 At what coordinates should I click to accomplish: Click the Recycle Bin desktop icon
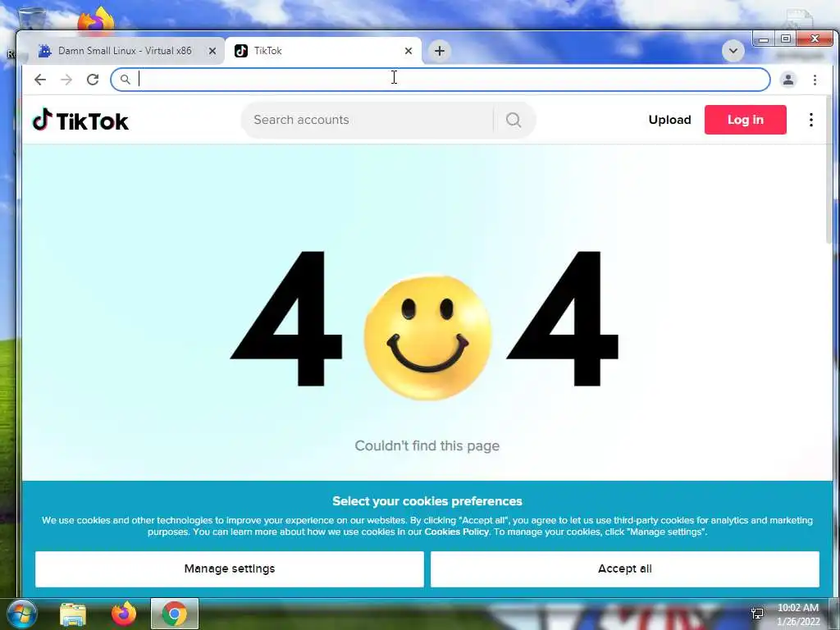tap(31, 18)
